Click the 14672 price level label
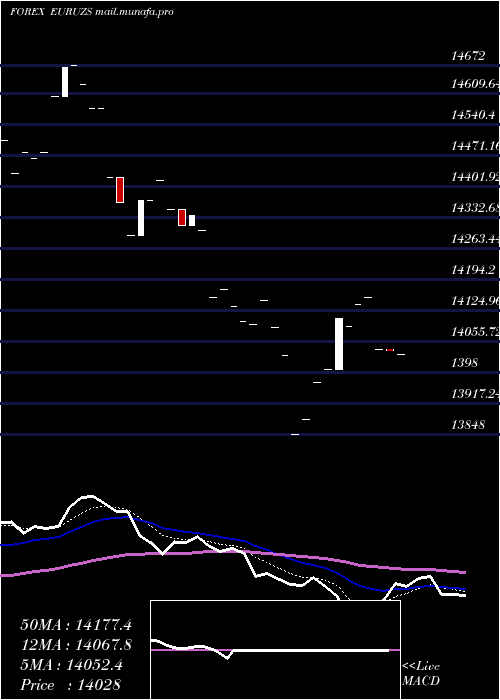The image size is (500, 700). pos(468,56)
